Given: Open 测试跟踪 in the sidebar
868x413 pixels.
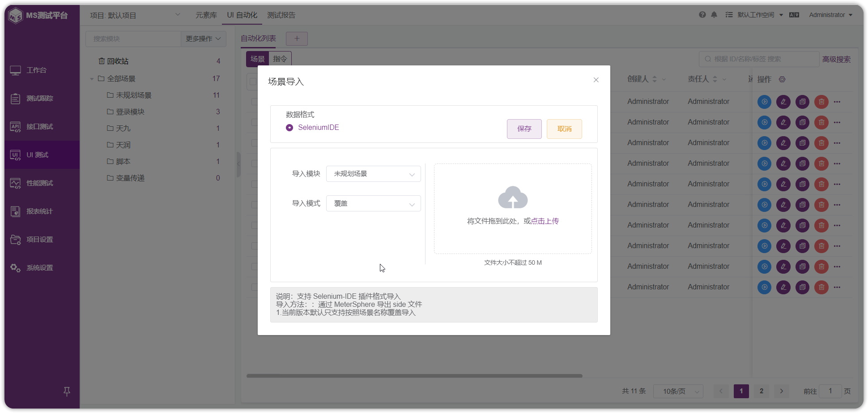Looking at the screenshot, I should click(42, 99).
